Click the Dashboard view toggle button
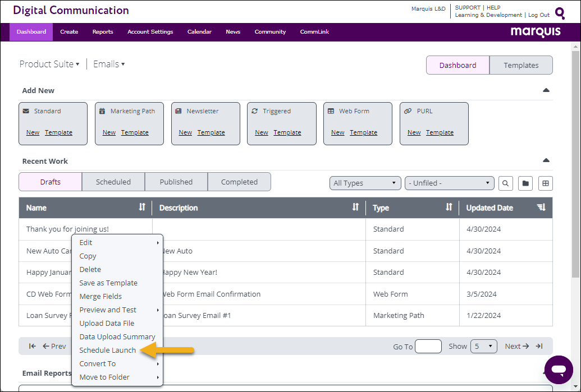This screenshot has width=581, height=392. (x=458, y=65)
